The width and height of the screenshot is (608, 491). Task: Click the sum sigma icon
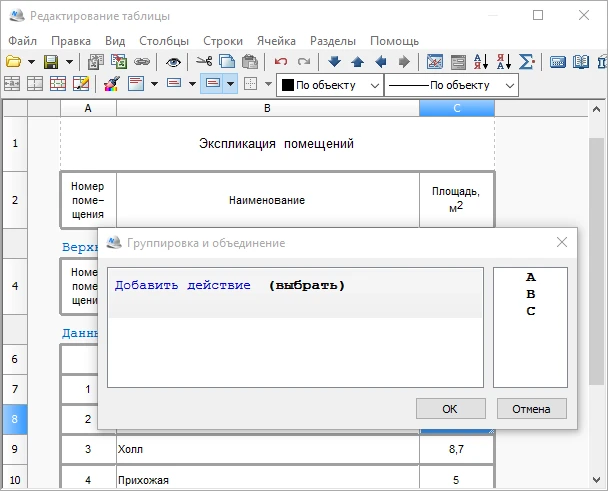[x=526, y=62]
